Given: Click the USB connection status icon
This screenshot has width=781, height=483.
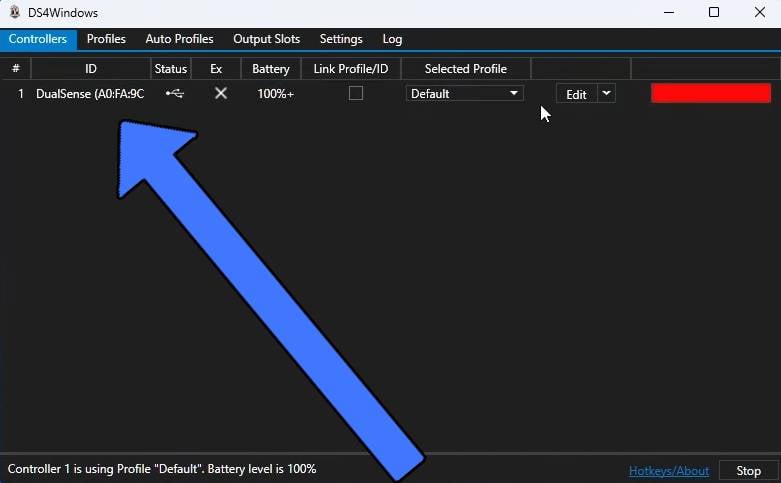Looking at the screenshot, I should 175,93.
